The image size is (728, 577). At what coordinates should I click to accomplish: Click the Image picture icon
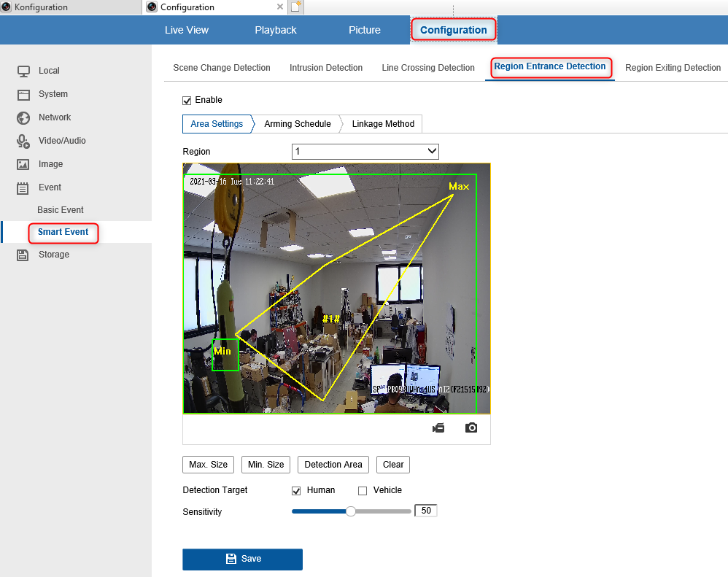(x=23, y=164)
